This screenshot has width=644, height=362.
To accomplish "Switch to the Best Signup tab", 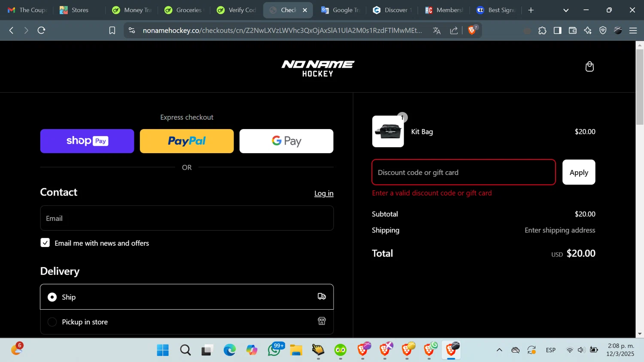I will click(x=496, y=10).
